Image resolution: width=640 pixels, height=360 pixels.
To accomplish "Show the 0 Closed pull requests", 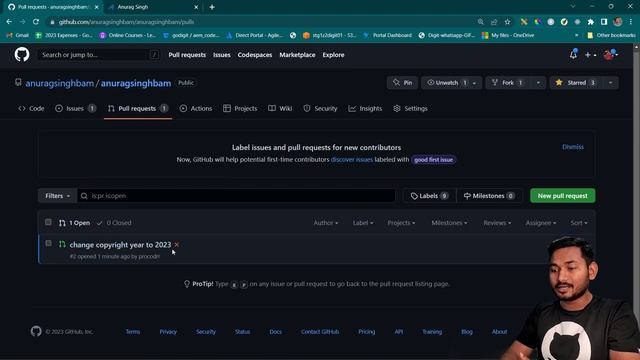I will click(114, 223).
